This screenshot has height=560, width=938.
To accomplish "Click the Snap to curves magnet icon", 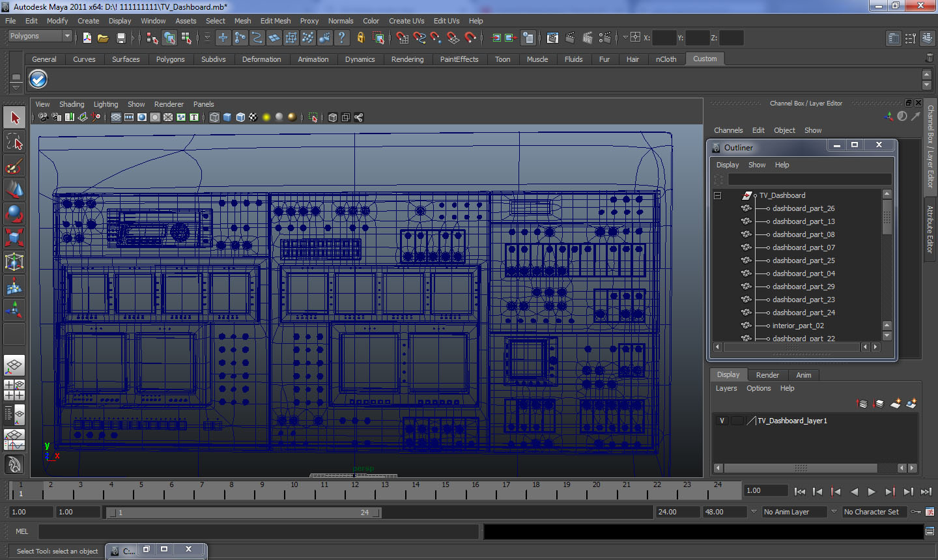I will click(x=419, y=38).
